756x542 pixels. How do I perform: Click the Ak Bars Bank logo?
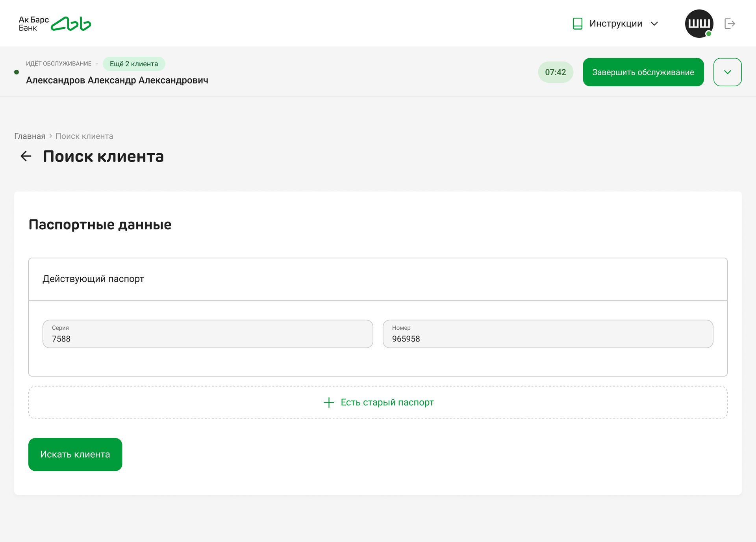pyautogui.click(x=55, y=24)
